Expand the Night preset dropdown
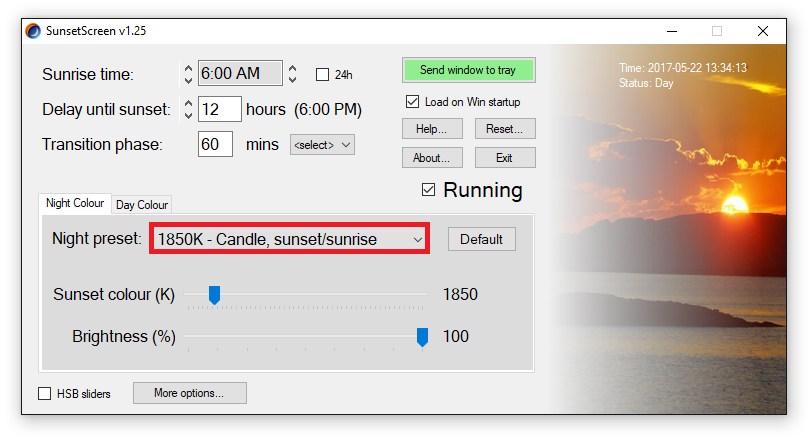The height and width of the screenshot is (438, 809). 290,239
